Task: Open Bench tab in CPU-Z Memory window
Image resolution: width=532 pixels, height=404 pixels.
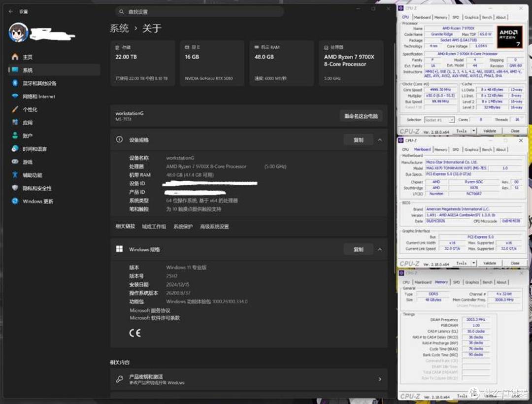Action: click(x=487, y=282)
